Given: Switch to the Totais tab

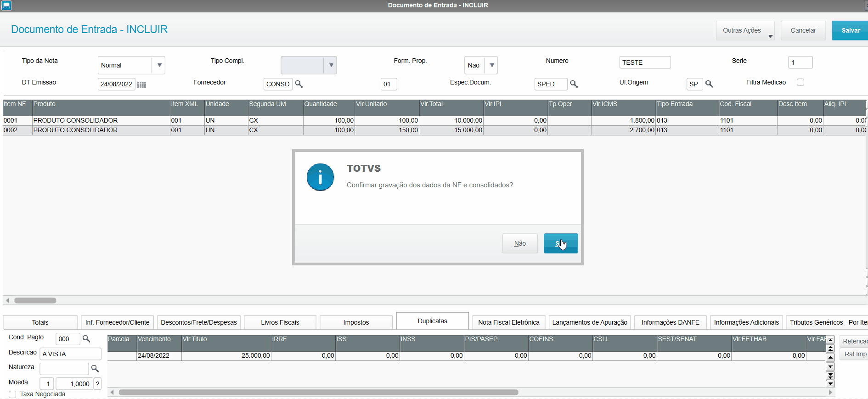Looking at the screenshot, I should pos(40,322).
